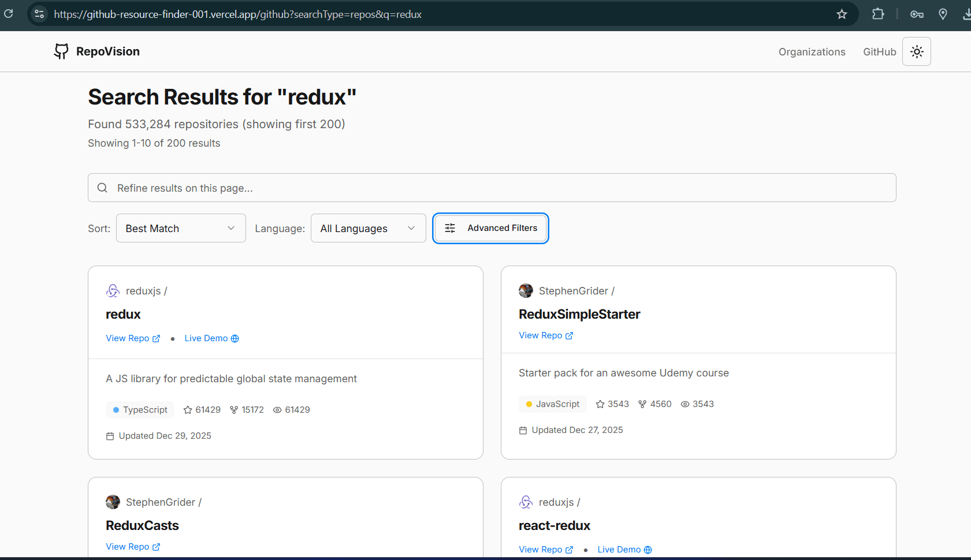The image size is (971, 560).
Task: Open View Repo link for ReduxSimpleStarter
Action: tap(546, 335)
